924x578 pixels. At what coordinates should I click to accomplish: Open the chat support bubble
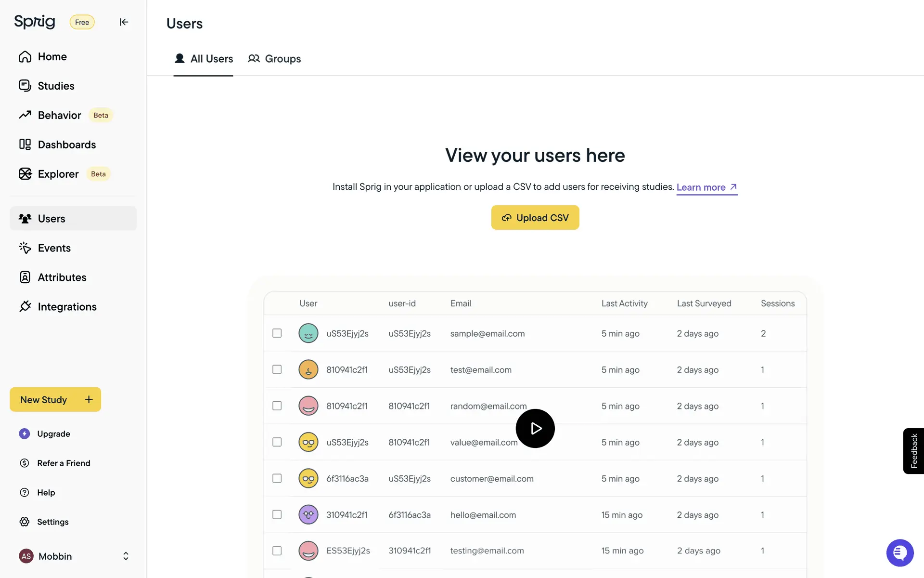899,552
